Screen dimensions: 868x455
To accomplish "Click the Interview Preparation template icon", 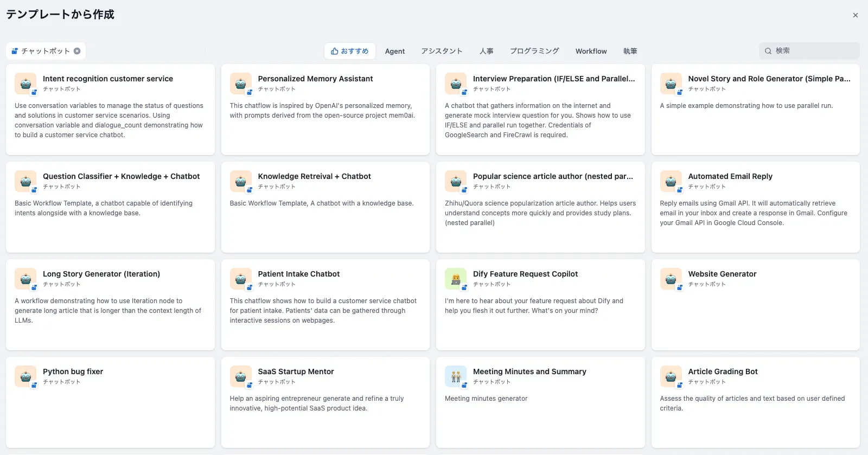I will 456,84.
